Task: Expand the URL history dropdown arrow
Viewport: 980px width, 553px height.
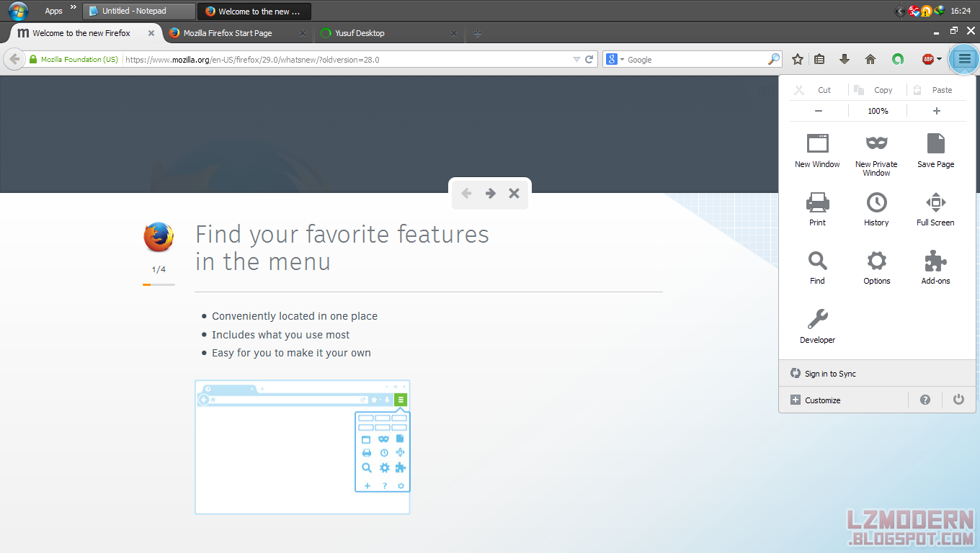Action: click(x=576, y=60)
